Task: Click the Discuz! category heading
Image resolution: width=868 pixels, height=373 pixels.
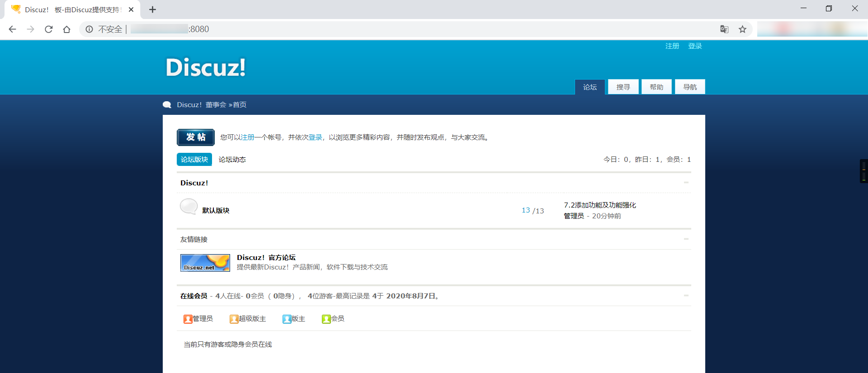Action: [x=194, y=183]
